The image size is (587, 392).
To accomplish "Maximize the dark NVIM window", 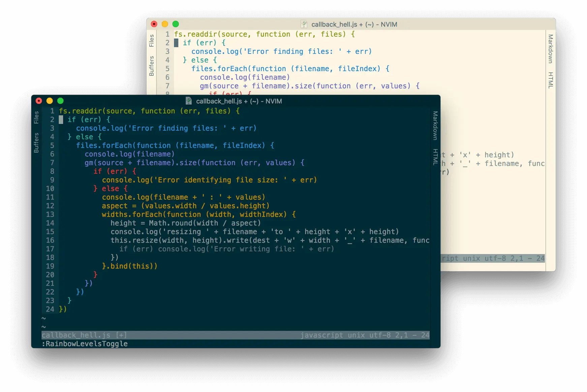I will pyautogui.click(x=60, y=101).
